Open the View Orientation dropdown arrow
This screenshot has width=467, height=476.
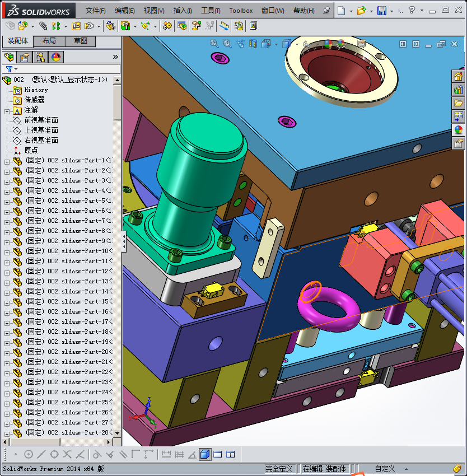coord(276,44)
